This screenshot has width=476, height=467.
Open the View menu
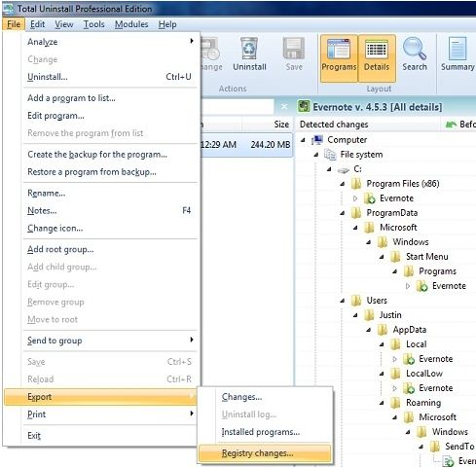click(x=64, y=24)
